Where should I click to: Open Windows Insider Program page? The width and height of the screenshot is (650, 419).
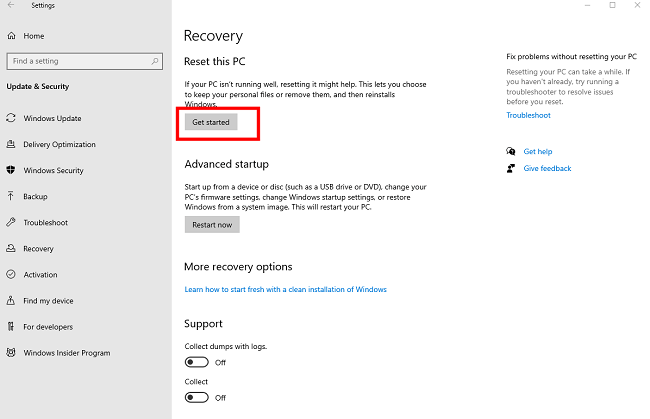[67, 353]
